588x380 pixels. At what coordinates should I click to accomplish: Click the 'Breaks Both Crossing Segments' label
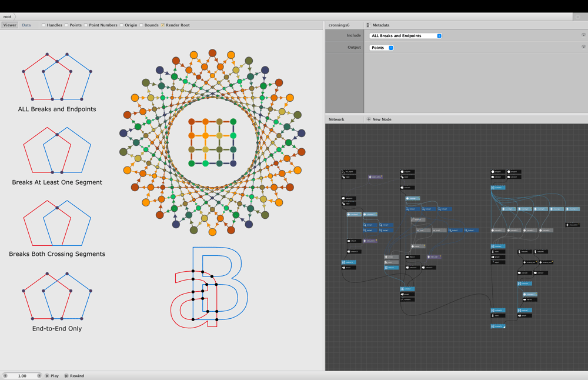click(57, 254)
